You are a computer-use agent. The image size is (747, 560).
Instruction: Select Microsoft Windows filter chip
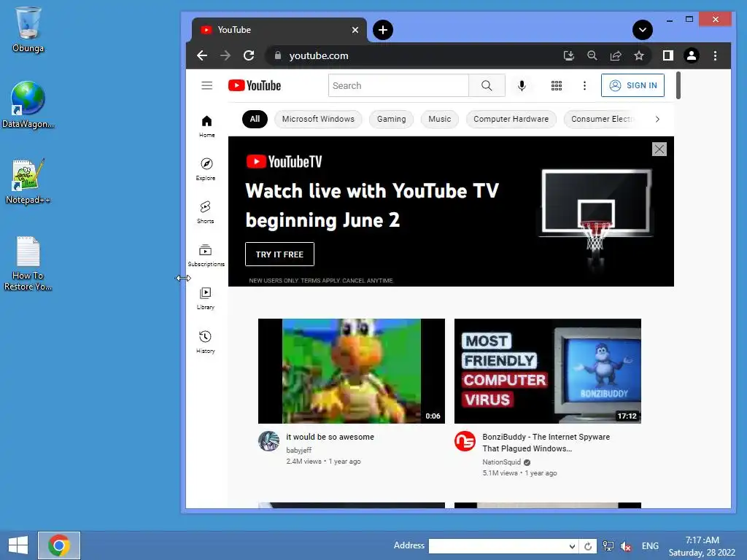(x=318, y=119)
